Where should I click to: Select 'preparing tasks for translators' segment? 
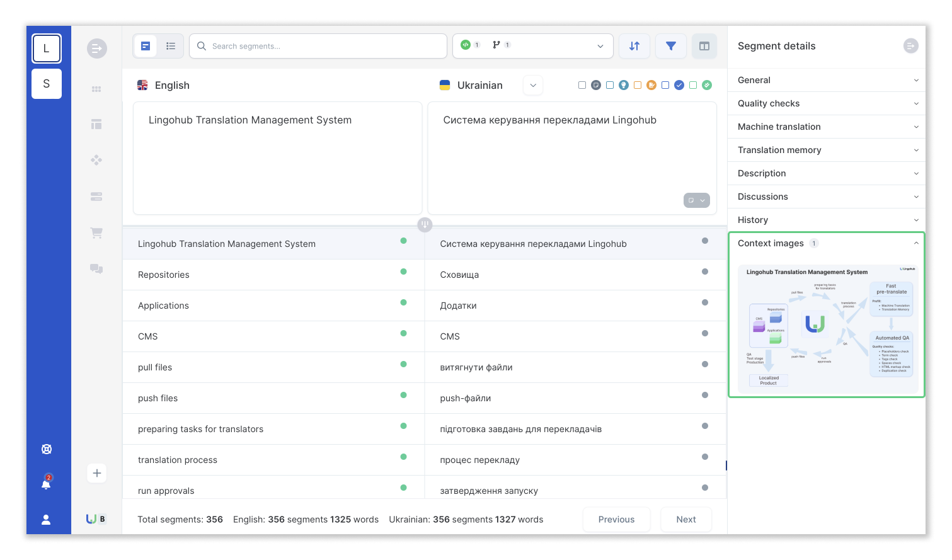click(273, 429)
